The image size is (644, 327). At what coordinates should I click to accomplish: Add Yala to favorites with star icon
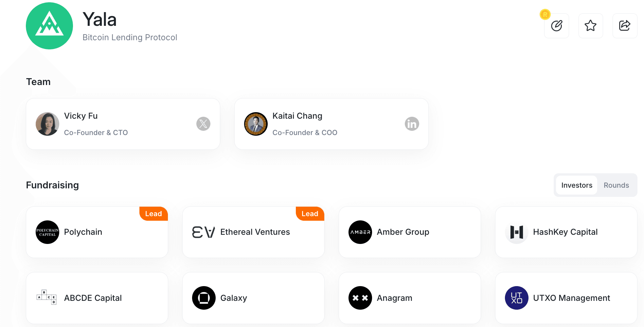point(591,26)
